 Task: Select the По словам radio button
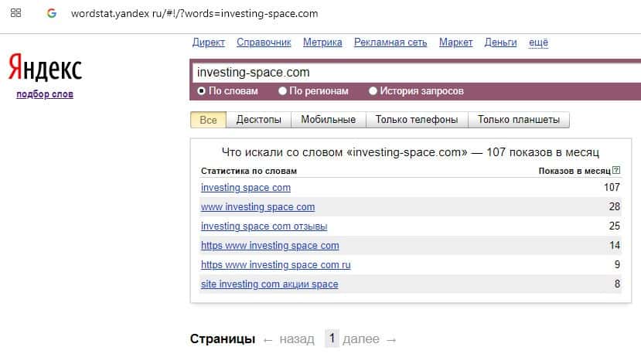(202, 91)
